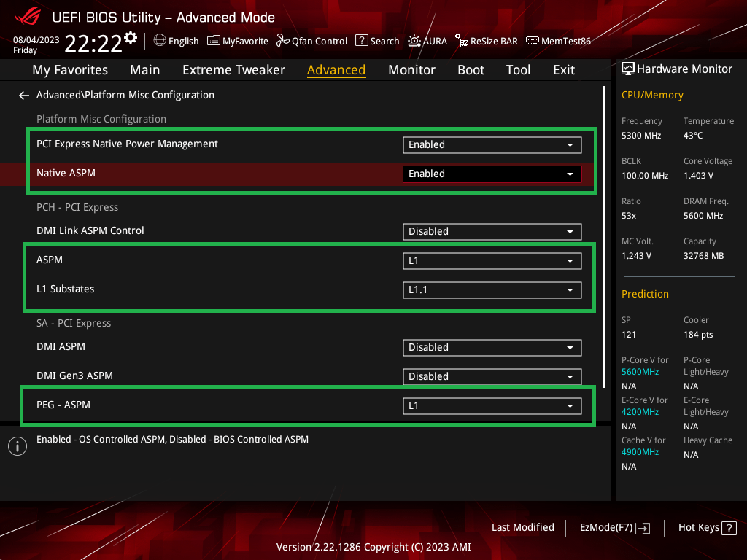This screenshot has width=747, height=560.
Task: Go back using the left arrow
Action: pos(24,96)
